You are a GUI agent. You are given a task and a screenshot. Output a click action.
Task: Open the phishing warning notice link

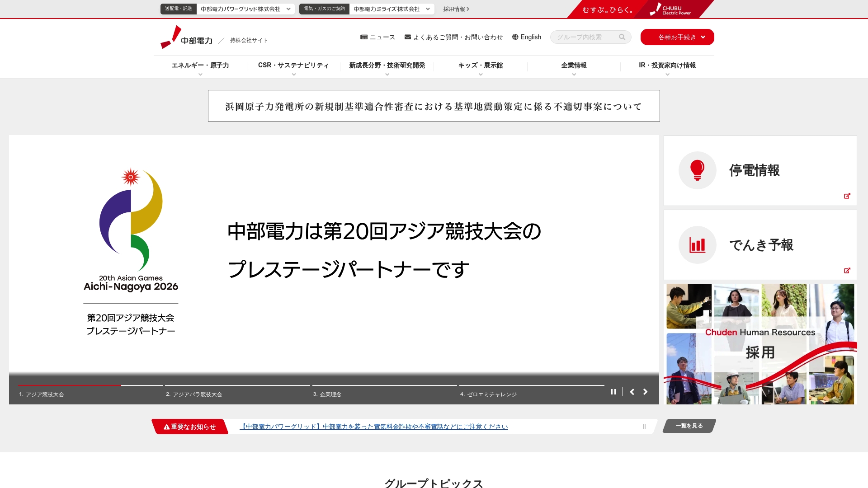click(x=373, y=427)
